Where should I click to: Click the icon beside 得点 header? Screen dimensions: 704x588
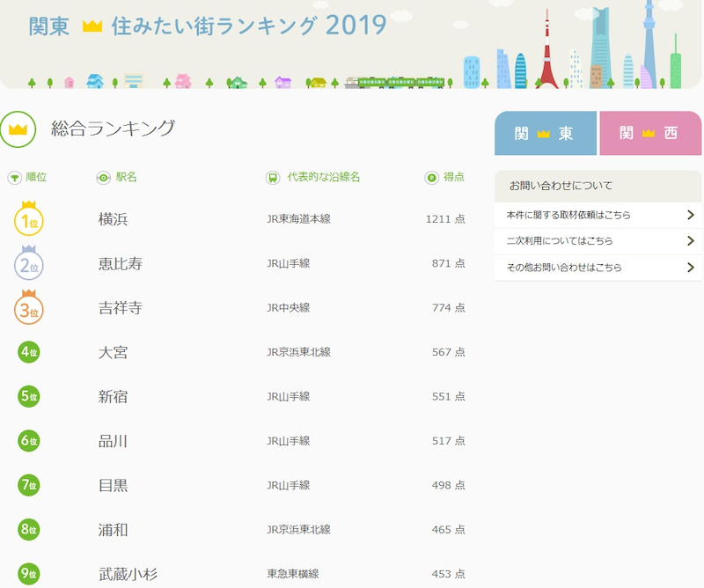tap(432, 178)
